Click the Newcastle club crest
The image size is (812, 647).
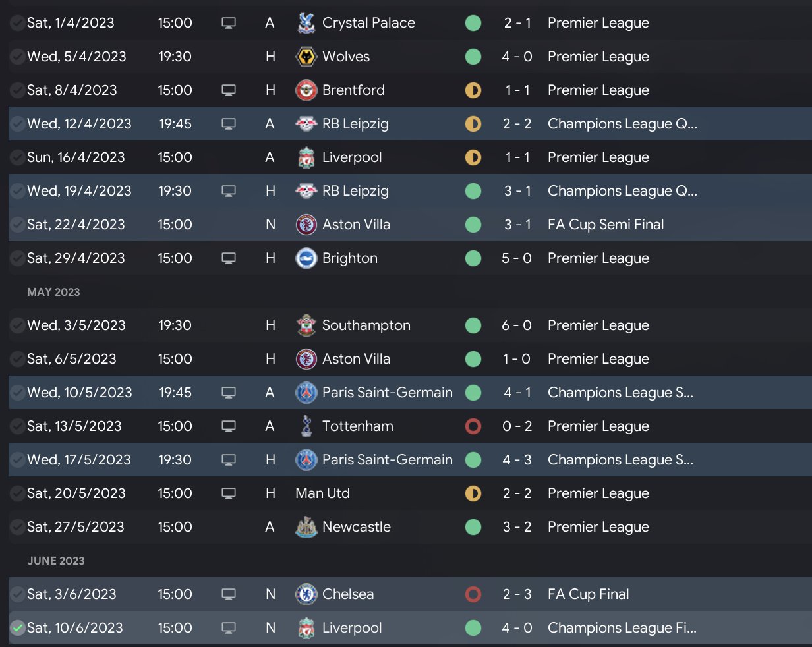(x=306, y=527)
